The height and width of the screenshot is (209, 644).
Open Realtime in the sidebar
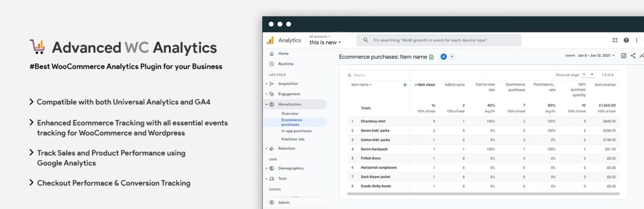(286, 64)
